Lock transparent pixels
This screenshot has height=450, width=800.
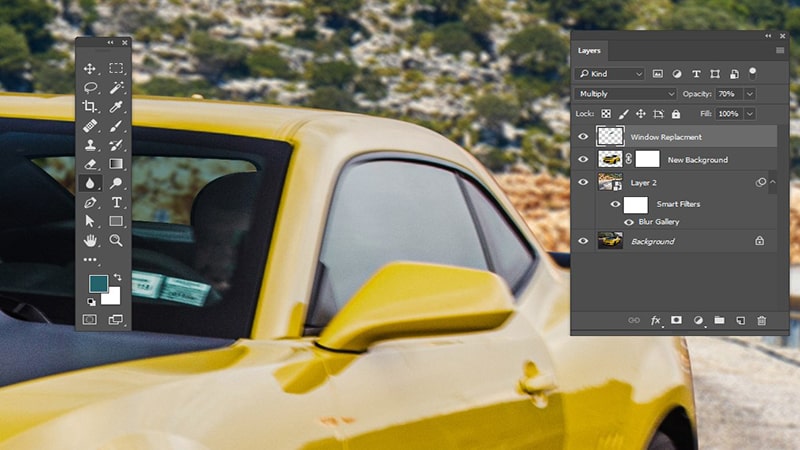(606, 114)
